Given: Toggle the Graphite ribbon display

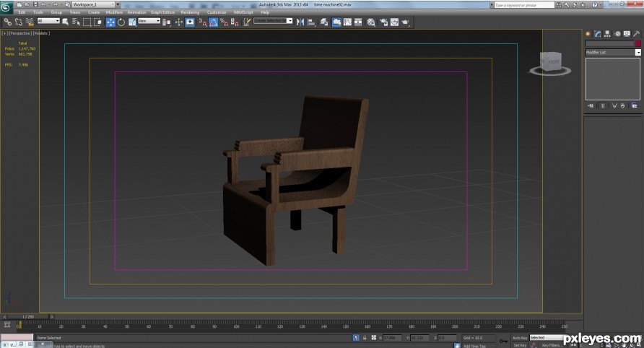Looking at the screenshot, I should click(336, 22).
